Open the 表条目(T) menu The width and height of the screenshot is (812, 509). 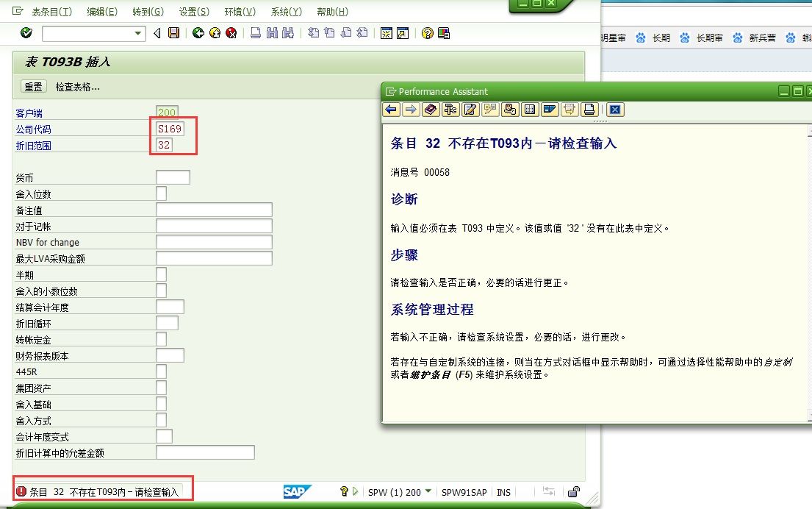(51, 12)
